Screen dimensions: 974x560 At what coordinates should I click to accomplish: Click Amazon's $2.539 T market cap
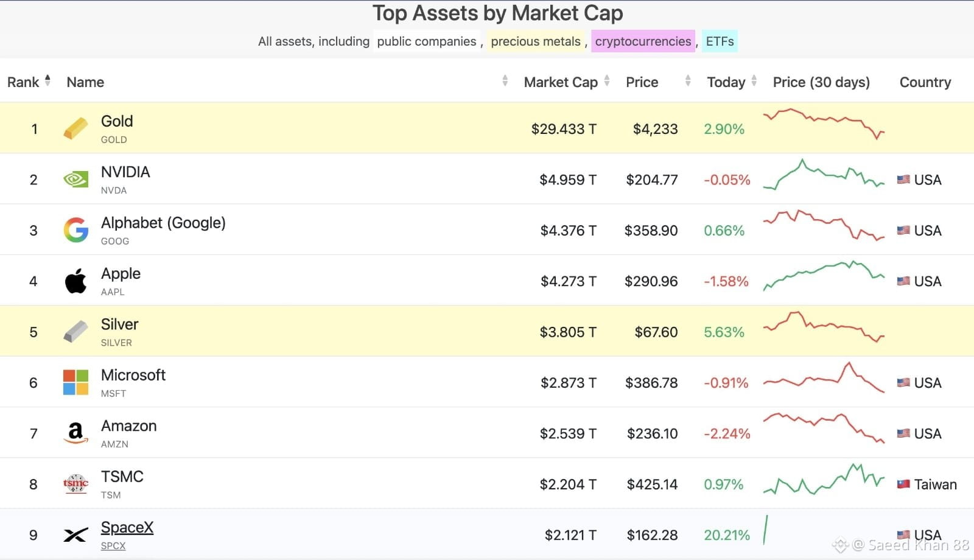coord(568,433)
